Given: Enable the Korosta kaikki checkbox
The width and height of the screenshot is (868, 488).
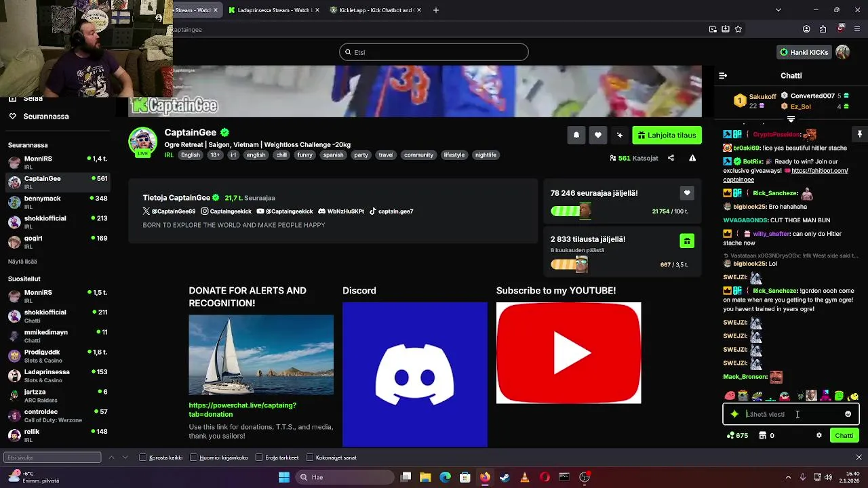Looking at the screenshot, I should pyautogui.click(x=142, y=457).
